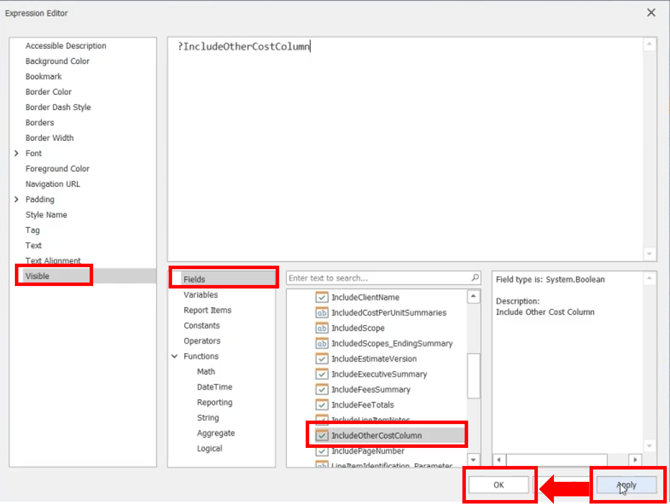670x504 pixels.
Task: Click the IncludedScopes_EndingSummary string field icon
Action: click(322, 343)
